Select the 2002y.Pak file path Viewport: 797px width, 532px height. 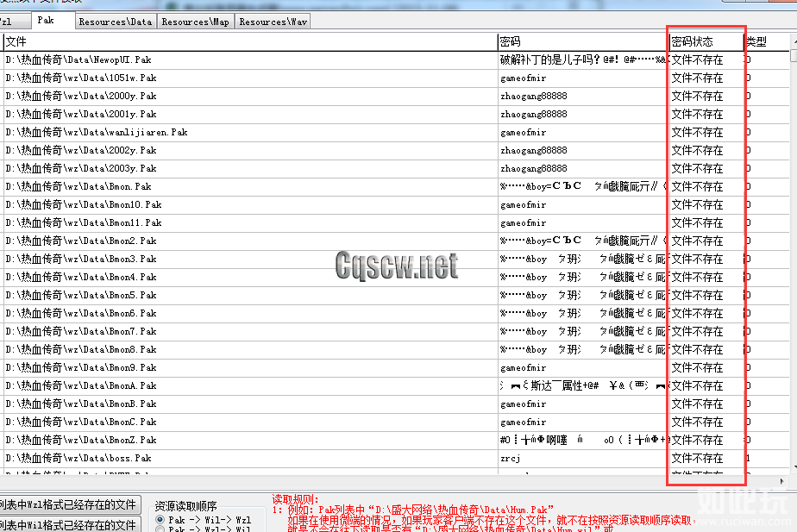(x=81, y=150)
